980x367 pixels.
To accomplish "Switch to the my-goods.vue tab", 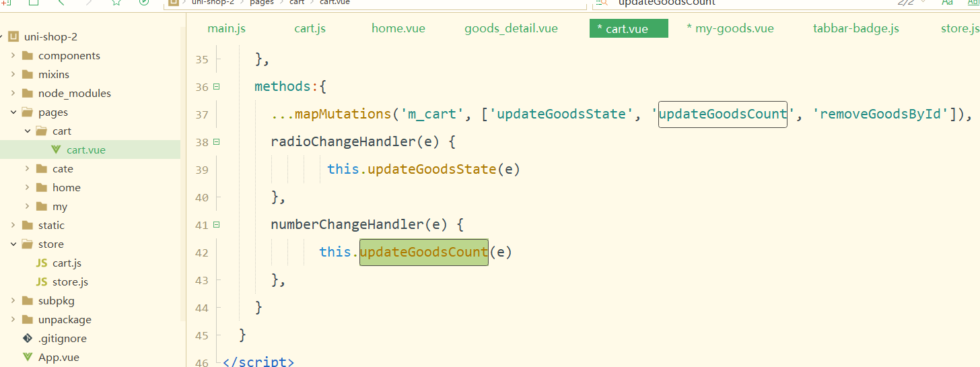I will (730, 28).
